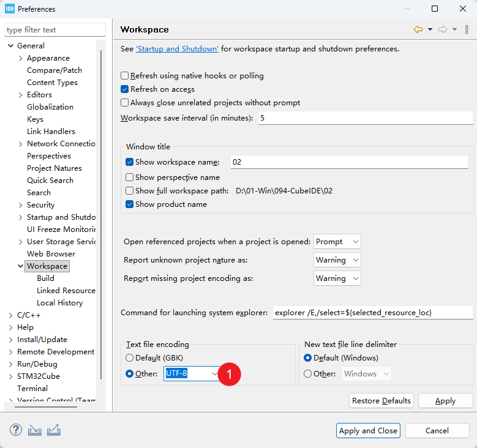
Task: Click the Apply and Close button
Action: click(x=368, y=430)
